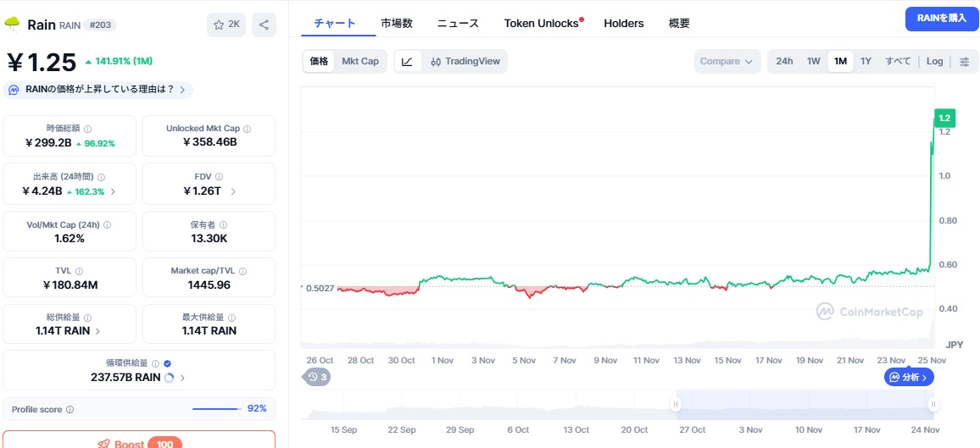Select the line chart icon
Screen dimensions: 980x448
(x=407, y=61)
